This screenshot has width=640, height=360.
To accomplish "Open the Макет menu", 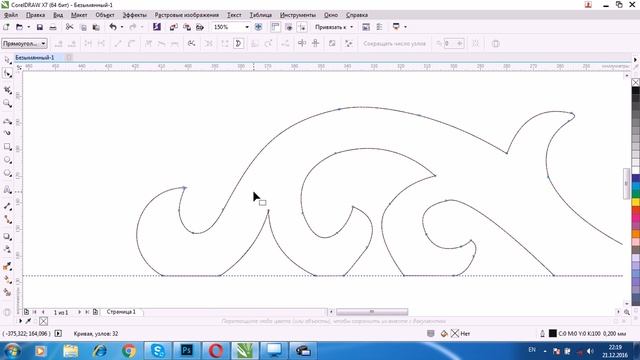I will [x=79, y=15].
